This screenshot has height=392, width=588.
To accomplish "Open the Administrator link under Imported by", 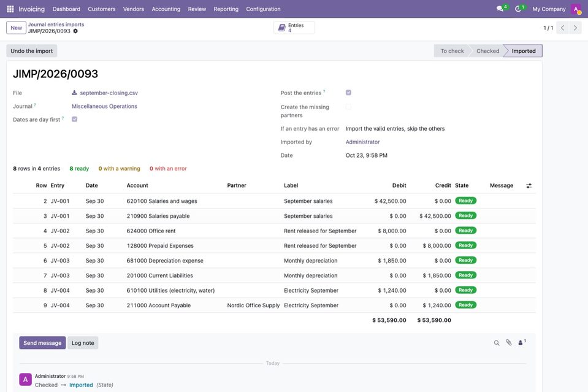I will point(362,142).
